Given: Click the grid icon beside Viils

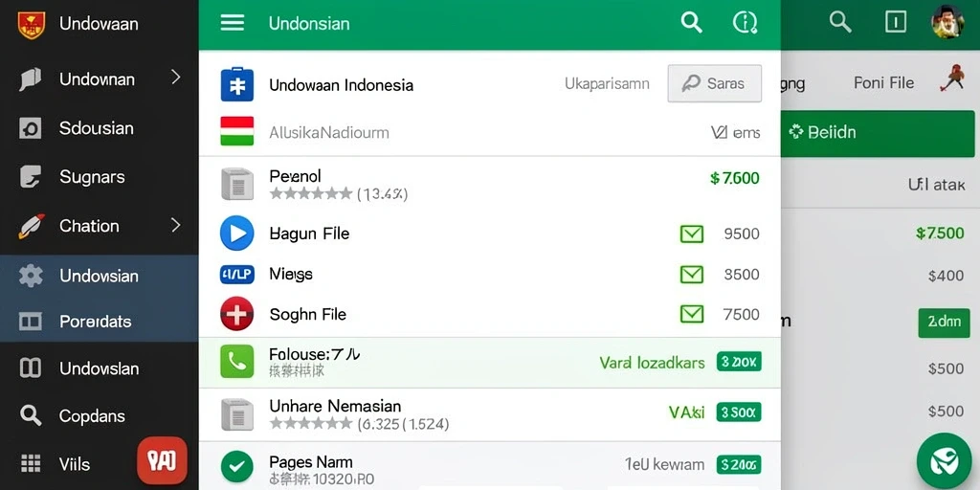Looking at the screenshot, I should coord(30,463).
